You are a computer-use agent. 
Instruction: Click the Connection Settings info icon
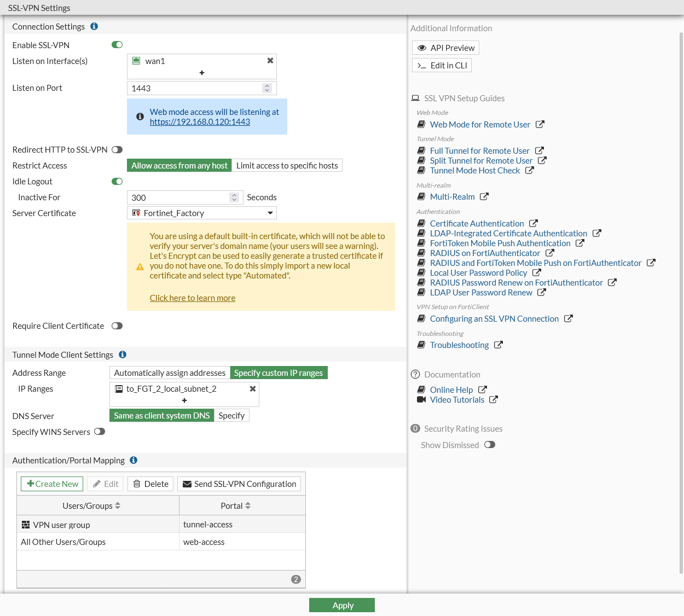pos(94,26)
